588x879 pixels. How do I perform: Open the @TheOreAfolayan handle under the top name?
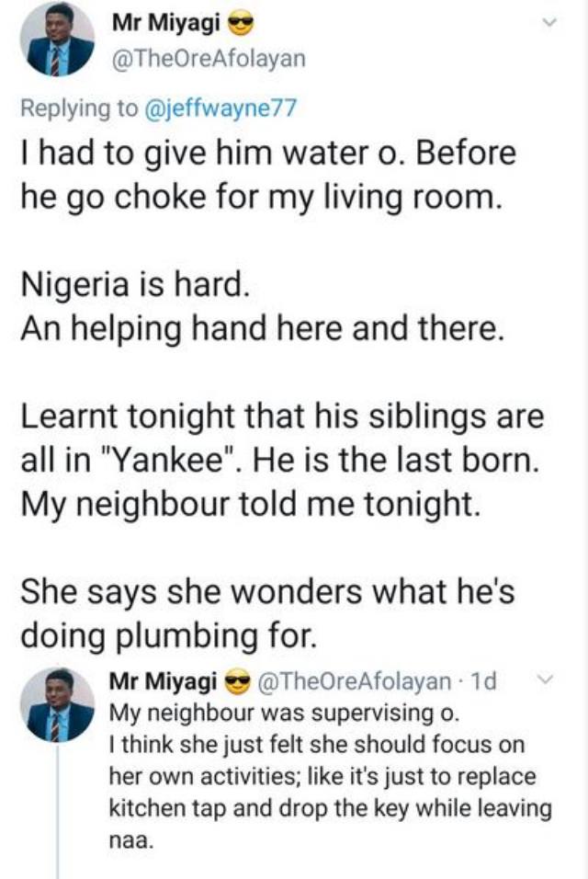pos(208,59)
